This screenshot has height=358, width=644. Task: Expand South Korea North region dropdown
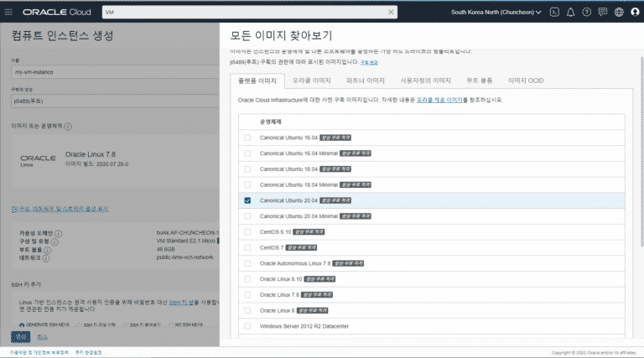point(496,13)
